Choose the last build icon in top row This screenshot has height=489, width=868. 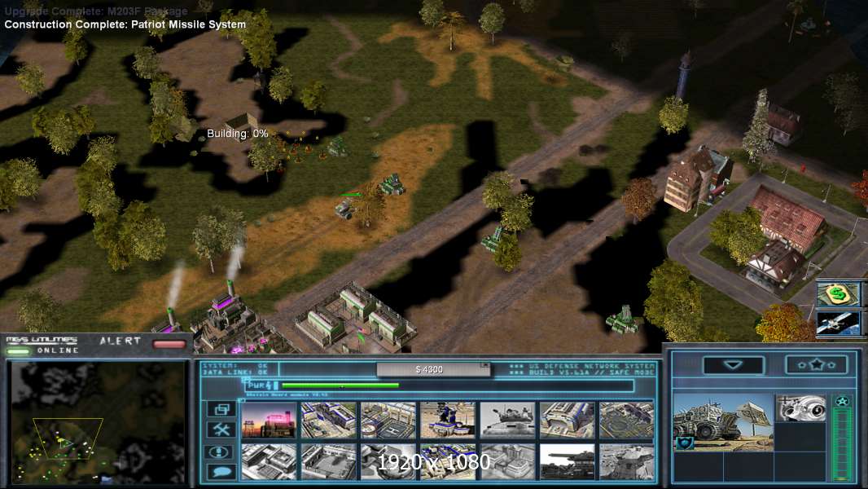pos(627,421)
